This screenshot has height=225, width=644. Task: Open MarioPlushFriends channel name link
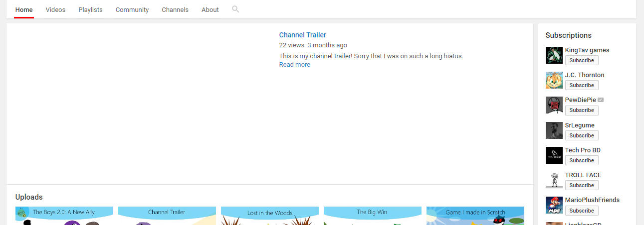click(592, 200)
